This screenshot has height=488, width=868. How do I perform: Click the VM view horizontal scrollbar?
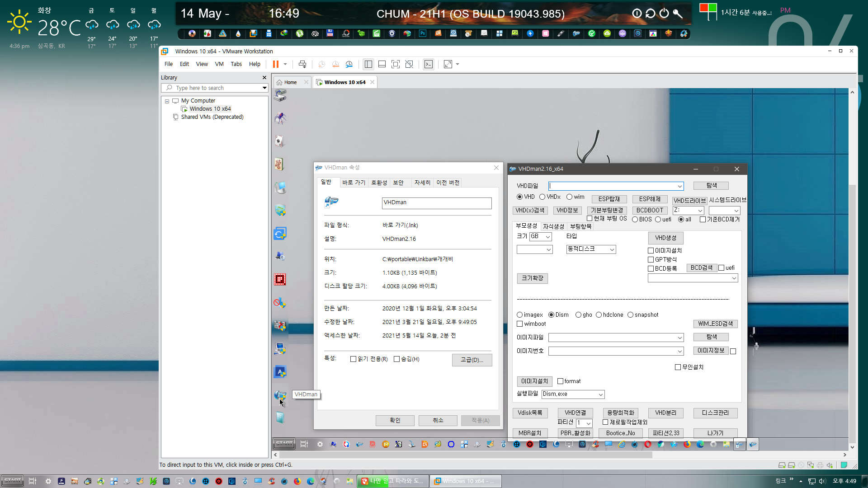(x=466, y=455)
